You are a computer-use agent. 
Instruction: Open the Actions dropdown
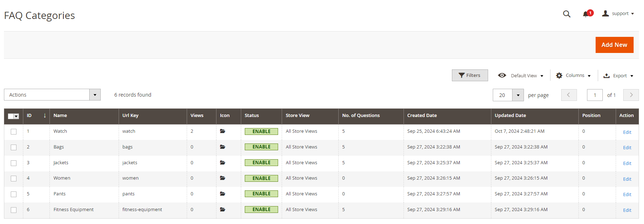click(52, 95)
